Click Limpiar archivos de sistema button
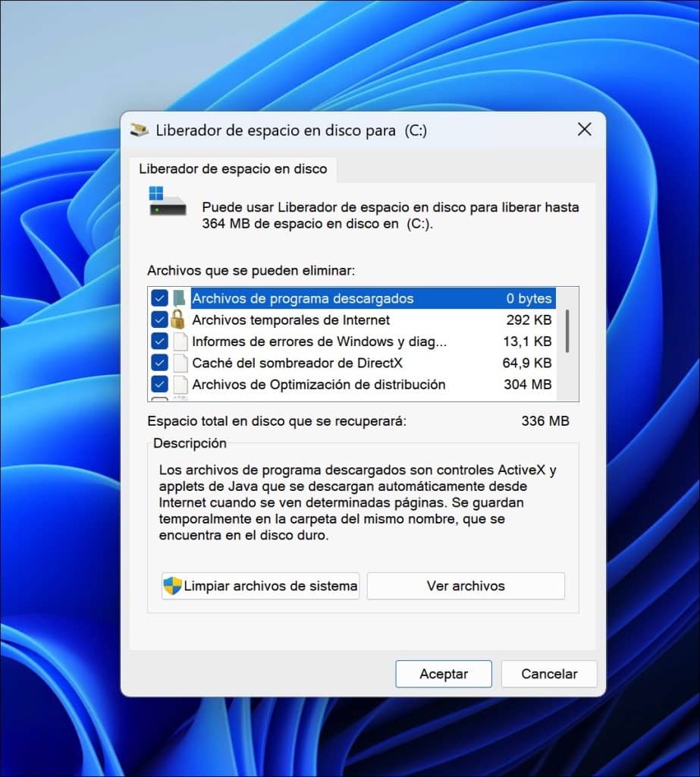700x777 pixels. tap(261, 587)
